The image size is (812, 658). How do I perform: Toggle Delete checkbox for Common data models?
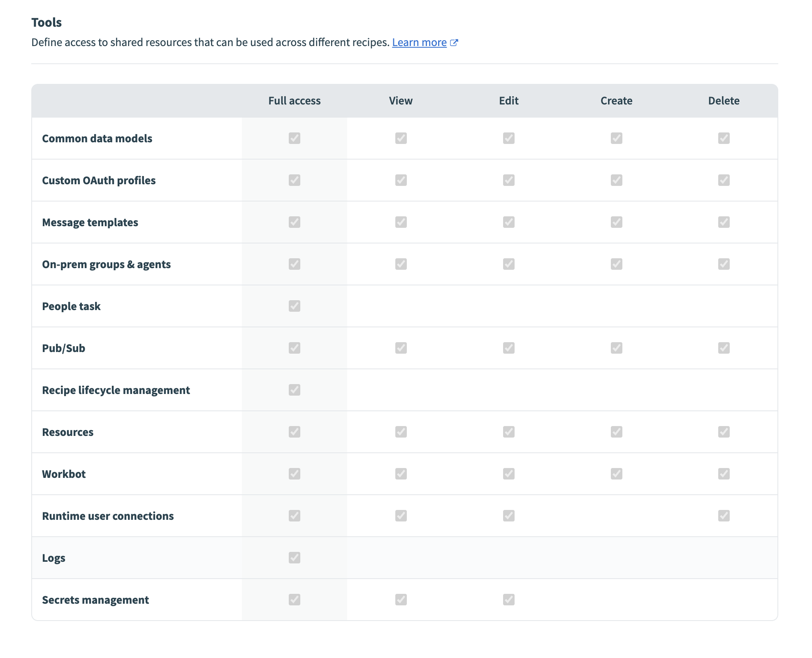pos(724,138)
